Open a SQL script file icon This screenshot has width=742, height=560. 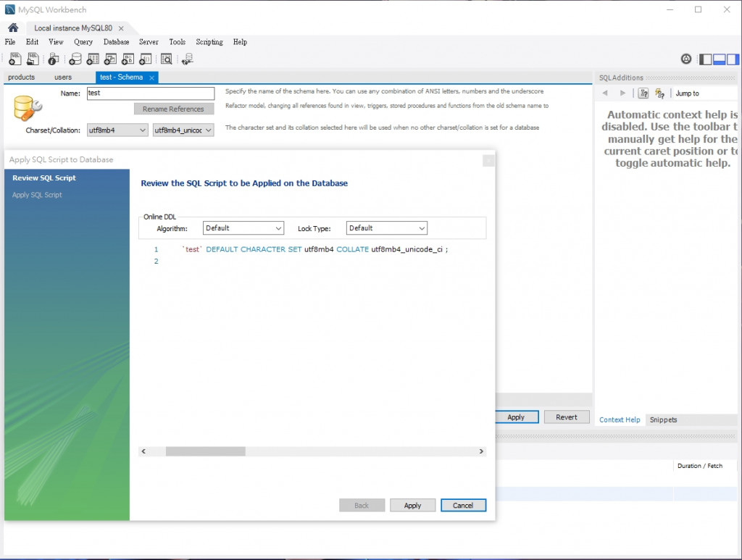pyautogui.click(x=33, y=59)
